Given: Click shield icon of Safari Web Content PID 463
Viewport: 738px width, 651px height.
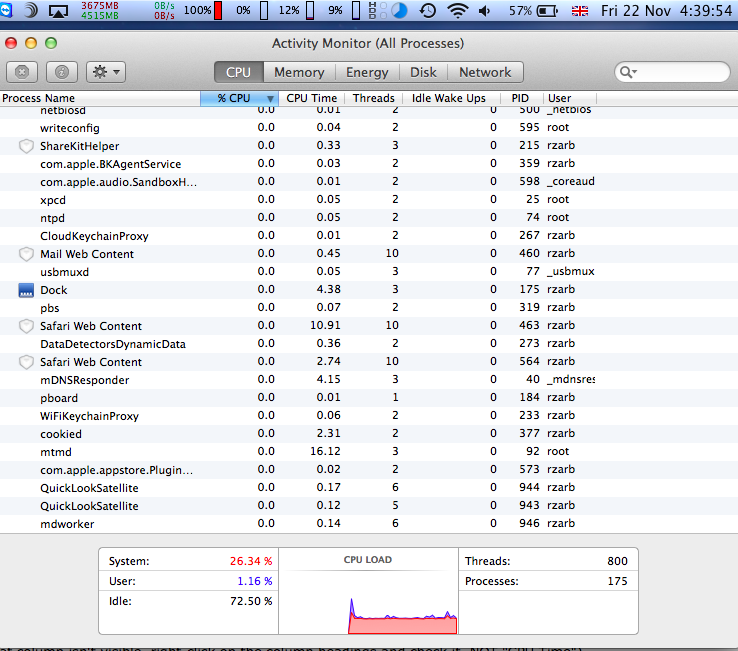Looking at the screenshot, I should [26, 326].
